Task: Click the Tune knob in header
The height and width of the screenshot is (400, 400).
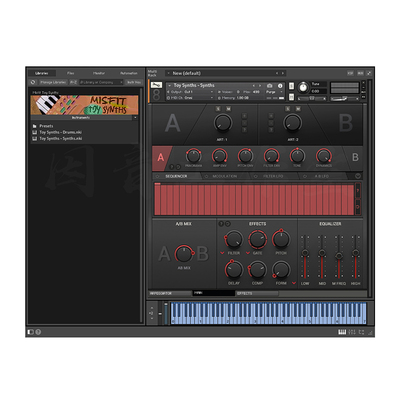Action: click(x=303, y=87)
